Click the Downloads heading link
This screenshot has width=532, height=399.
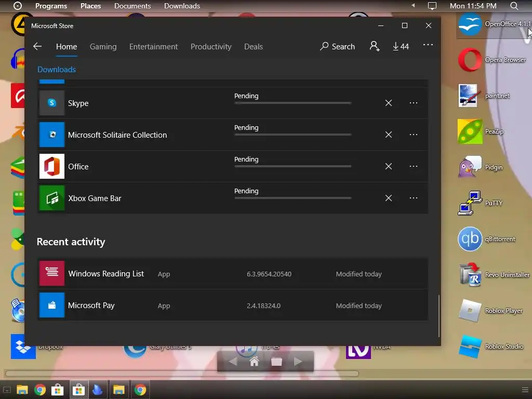[57, 70]
